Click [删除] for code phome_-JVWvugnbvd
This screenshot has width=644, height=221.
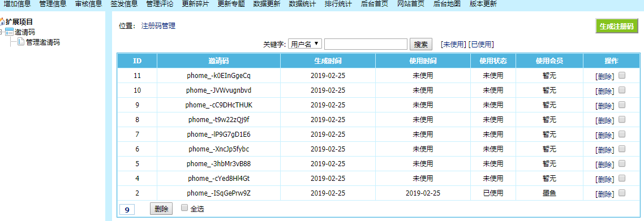tap(605, 91)
